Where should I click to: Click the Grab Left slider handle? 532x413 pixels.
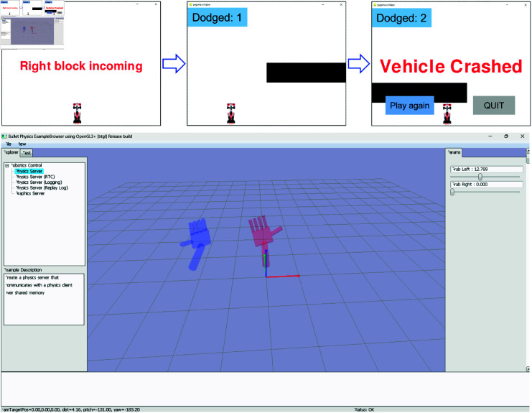[480, 177]
